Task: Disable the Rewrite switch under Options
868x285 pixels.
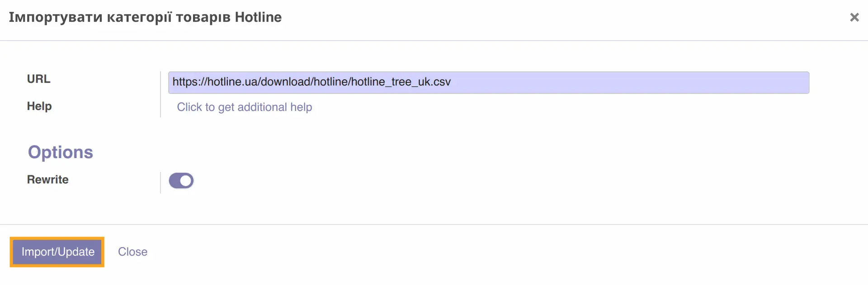Action: click(181, 180)
